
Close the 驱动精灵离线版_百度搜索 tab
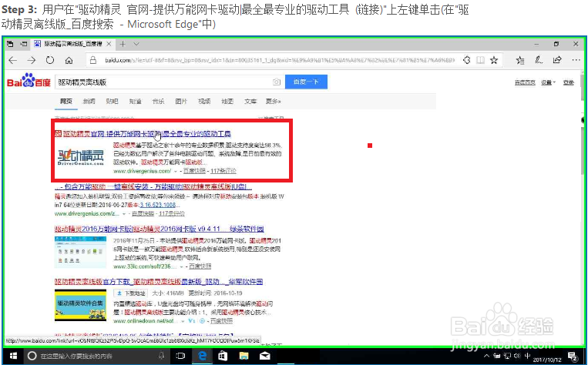coord(109,44)
